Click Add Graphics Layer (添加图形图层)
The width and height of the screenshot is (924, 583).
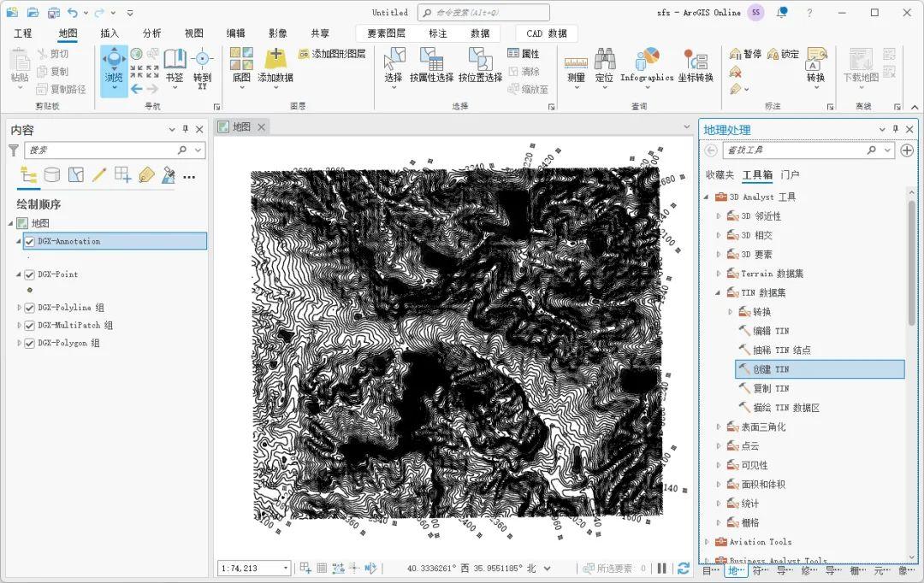point(332,54)
